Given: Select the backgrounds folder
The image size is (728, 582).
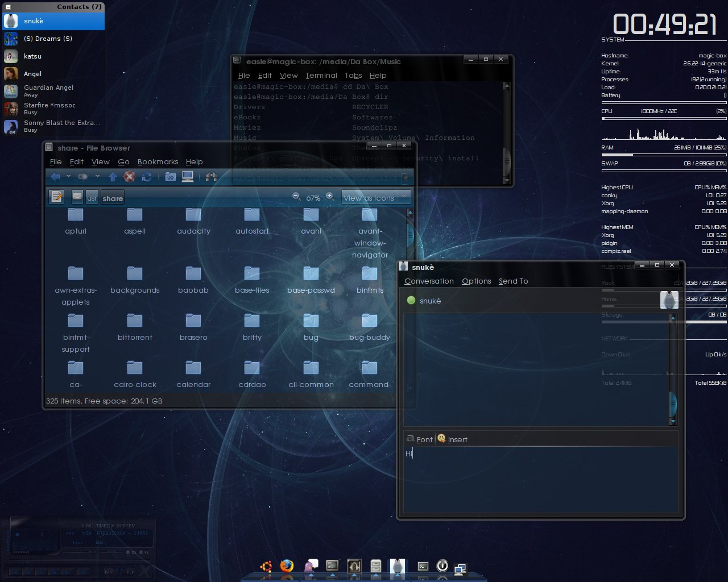Looking at the screenshot, I should (x=135, y=280).
